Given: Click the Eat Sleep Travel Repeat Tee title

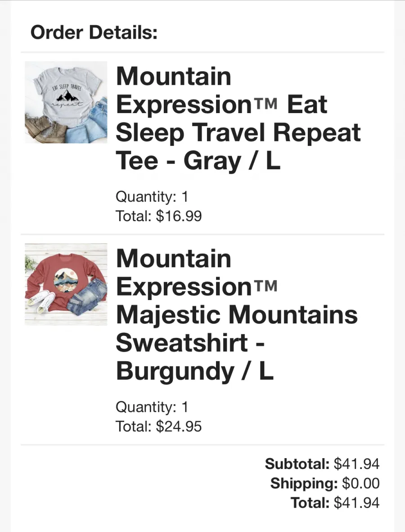Looking at the screenshot, I should pos(238,118).
